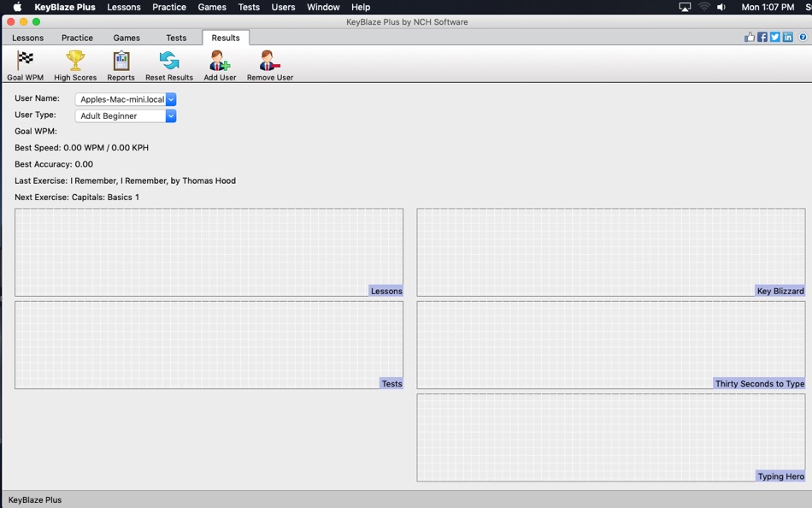This screenshot has width=812, height=508.
Task: Open the KeyBlaze Plus application menu
Action: (x=65, y=7)
